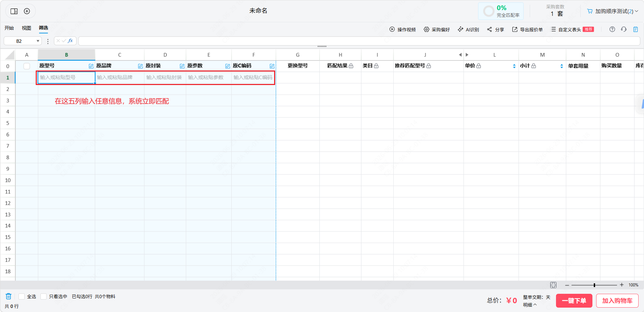Viewport: 644px width, 312px height.
Task: Open the 操作视频 tutorial video
Action: point(403,30)
